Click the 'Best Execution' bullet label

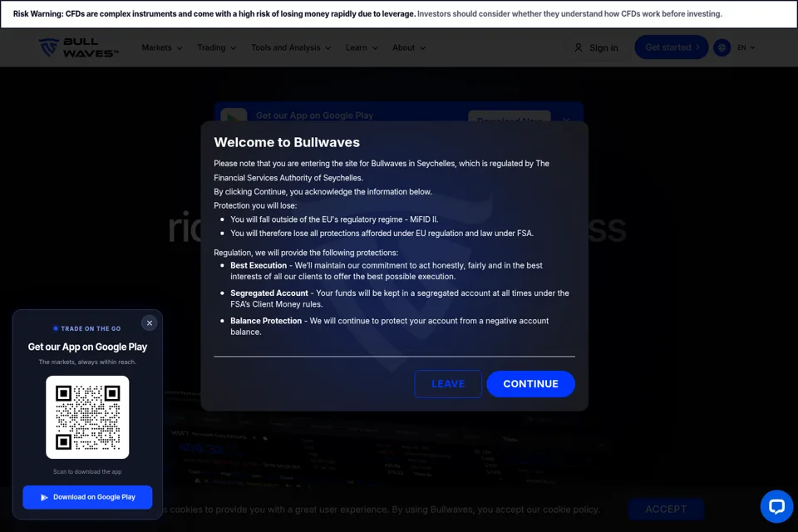(x=259, y=265)
